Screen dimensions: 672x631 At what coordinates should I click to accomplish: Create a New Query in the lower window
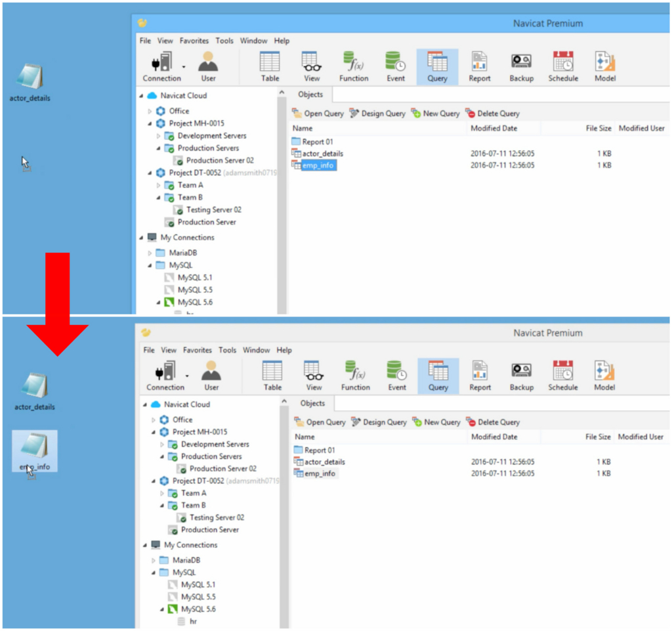pos(436,422)
